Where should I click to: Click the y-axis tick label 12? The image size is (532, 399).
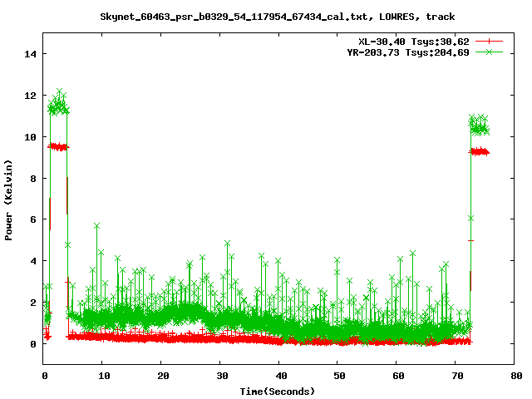(x=30, y=96)
